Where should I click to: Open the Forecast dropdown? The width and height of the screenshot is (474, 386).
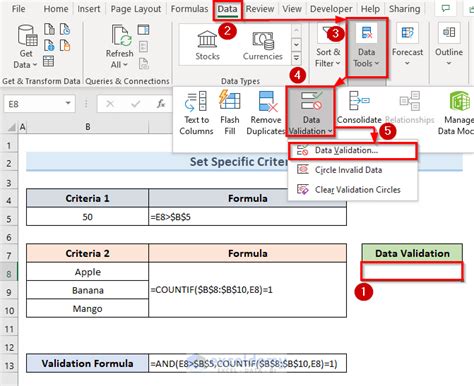pyautogui.click(x=407, y=46)
